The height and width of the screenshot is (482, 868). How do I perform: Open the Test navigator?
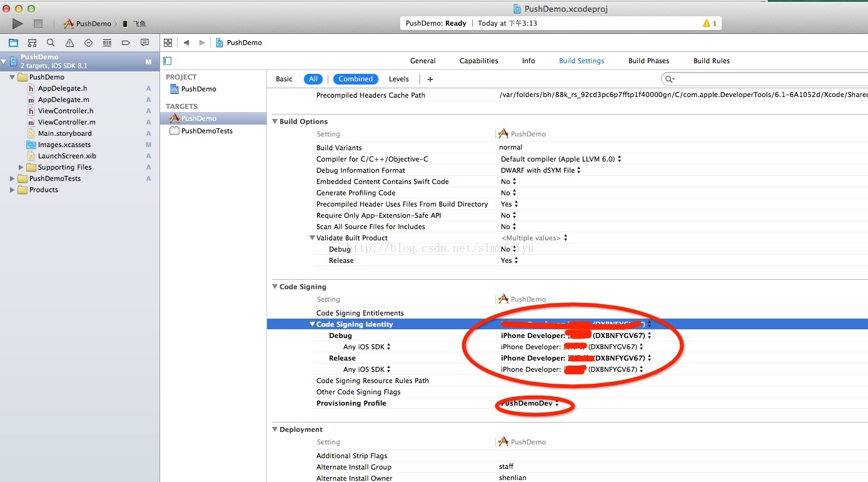pyautogui.click(x=88, y=43)
